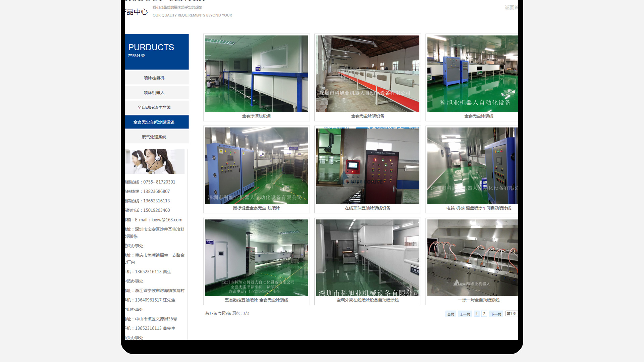Open the 第1页 page selector
The height and width of the screenshot is (362, 644).
pyautogui.click(x=512, y=314)
